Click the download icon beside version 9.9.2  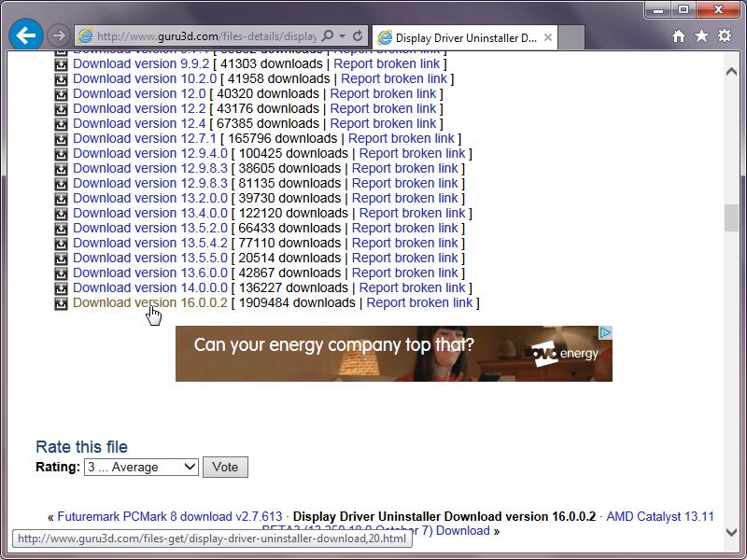tap(61, 64)
